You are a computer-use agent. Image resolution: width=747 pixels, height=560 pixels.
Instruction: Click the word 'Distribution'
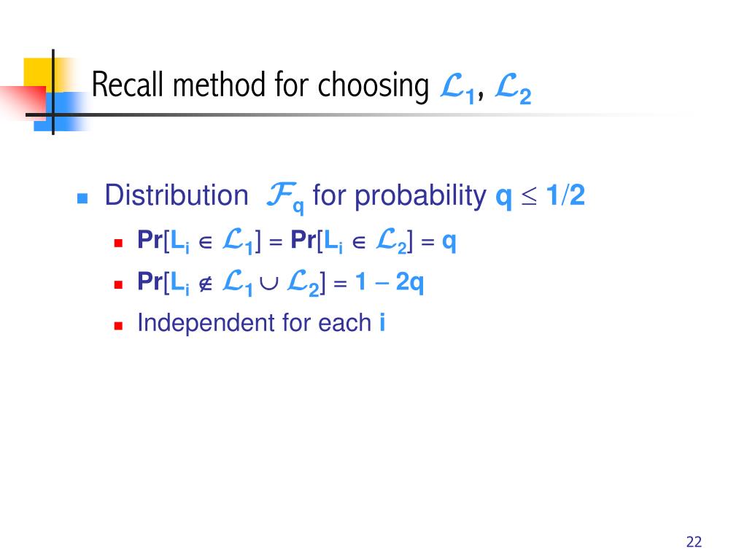177,195
